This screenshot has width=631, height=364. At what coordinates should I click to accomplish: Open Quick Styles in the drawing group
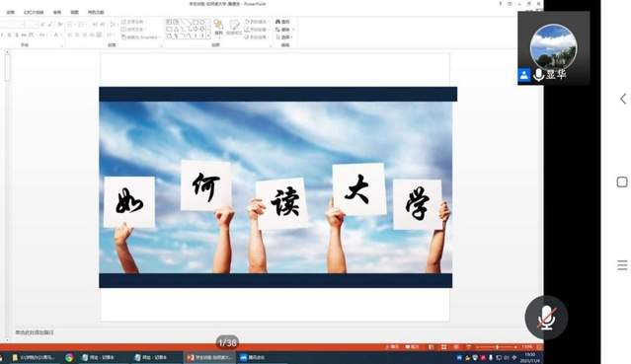pyautogui.click(x=234, y=28)
